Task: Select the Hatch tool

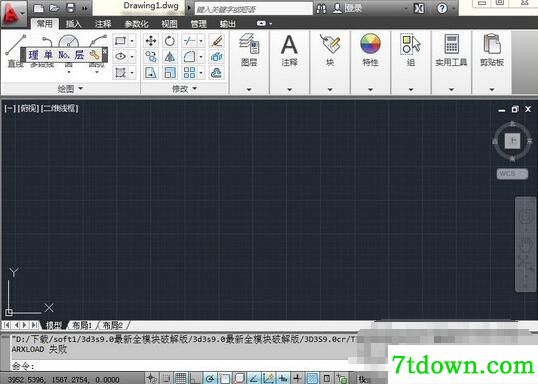Action: click(x=120, y=72)
